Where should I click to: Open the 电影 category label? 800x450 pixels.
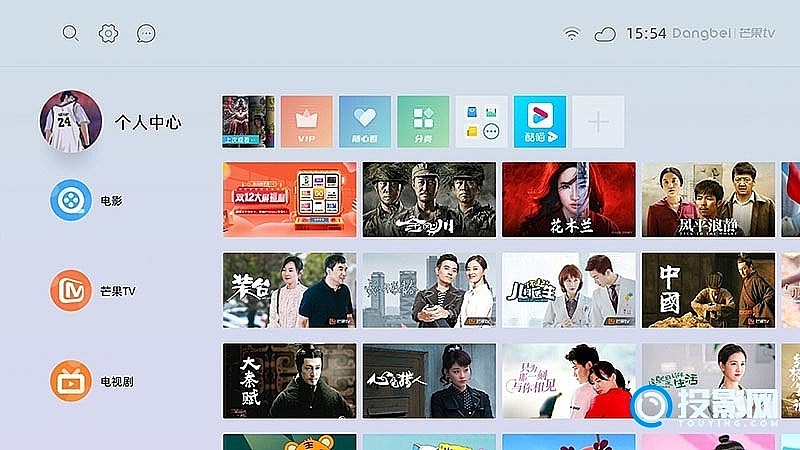tap(111, 201)
